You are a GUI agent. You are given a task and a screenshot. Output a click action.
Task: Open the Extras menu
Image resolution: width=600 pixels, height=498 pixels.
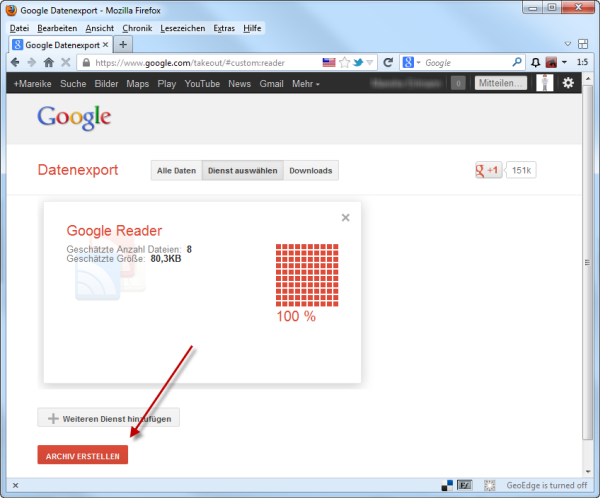tap(224, 28)
